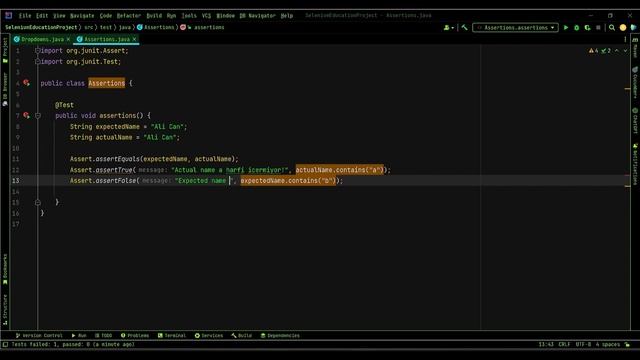
Task: Run with coverage icon in toolbar
Action: [x=587, y=28]
